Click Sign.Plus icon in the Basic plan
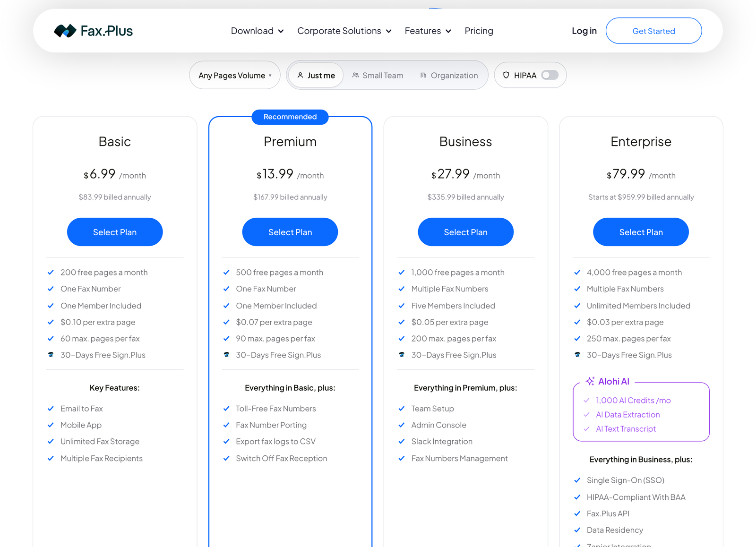This screenshot has width=756, height=547. 51,355
